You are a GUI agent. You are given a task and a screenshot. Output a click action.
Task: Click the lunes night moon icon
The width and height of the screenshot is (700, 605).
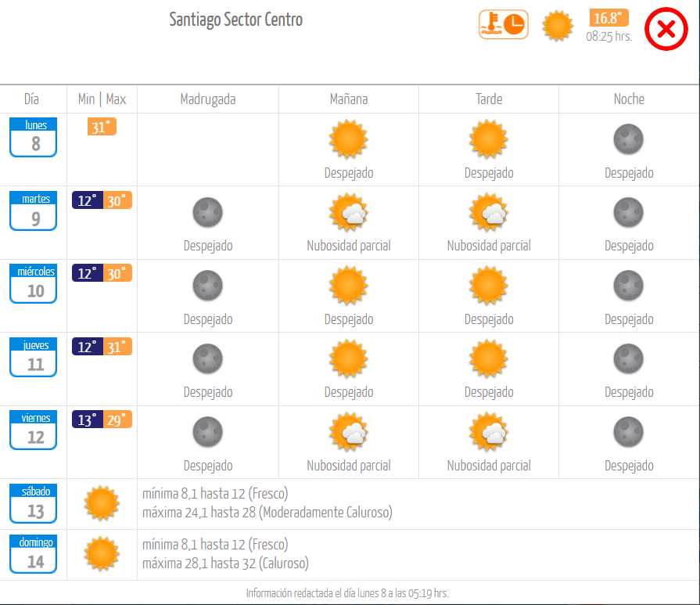coord(629,139)
